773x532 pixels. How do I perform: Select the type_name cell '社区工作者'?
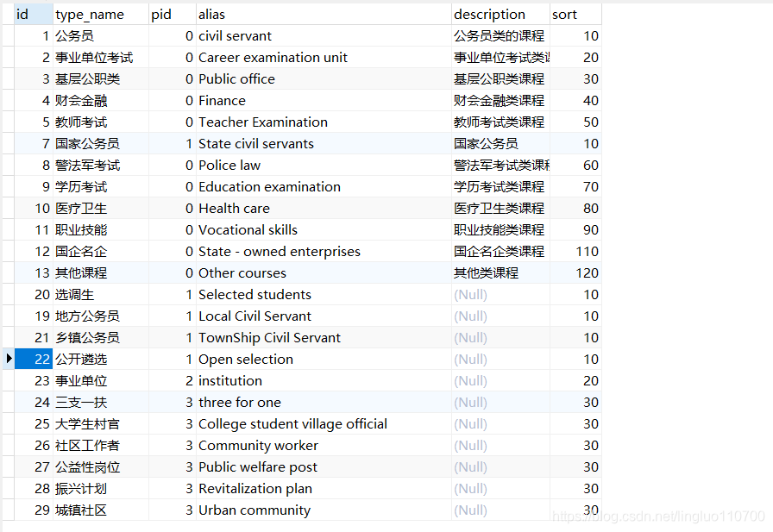pos(101,445)
